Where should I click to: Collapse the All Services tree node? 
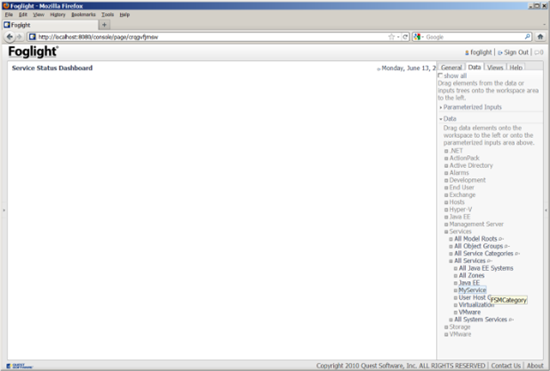pos(451,261)
